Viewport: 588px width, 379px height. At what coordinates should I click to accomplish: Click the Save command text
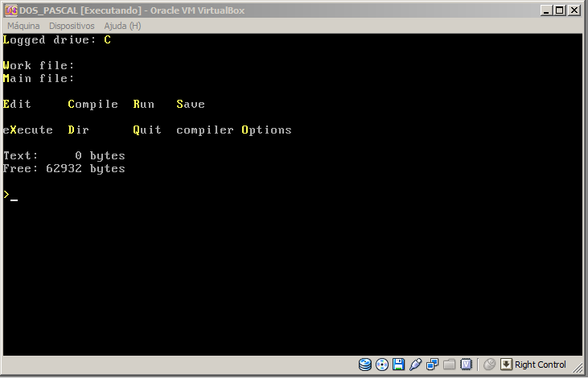pyautogui.click(x=191, y=104)
